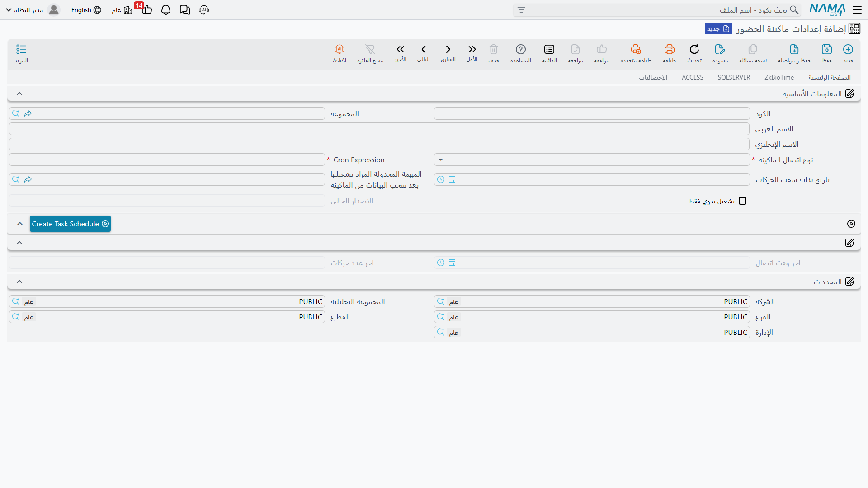Open the نوع اتصال الماكينة dropdown
The width and height of the screenshot is (868, 488).
[x=592, y=160]
